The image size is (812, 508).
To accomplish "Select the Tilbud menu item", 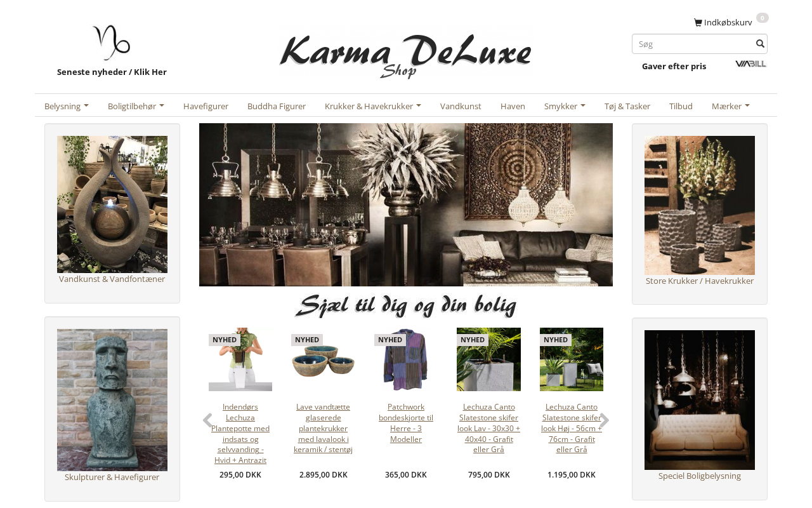I will pos(681,106).
